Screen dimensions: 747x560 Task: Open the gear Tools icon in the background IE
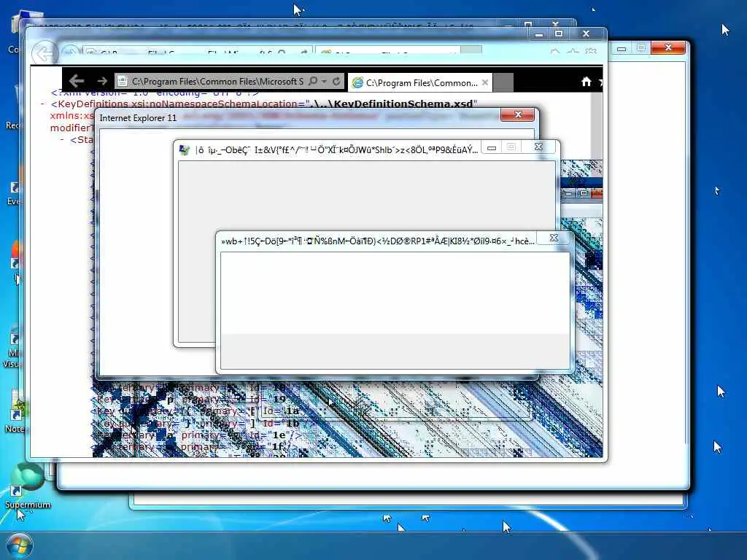pyautogui.click(x=591, y=51)
